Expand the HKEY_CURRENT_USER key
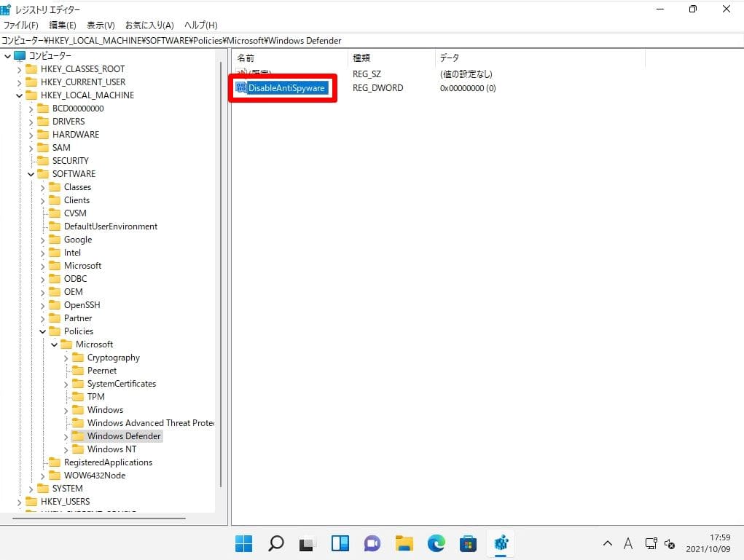The width and height of the screenshot is (744, 560). (19, 82)
